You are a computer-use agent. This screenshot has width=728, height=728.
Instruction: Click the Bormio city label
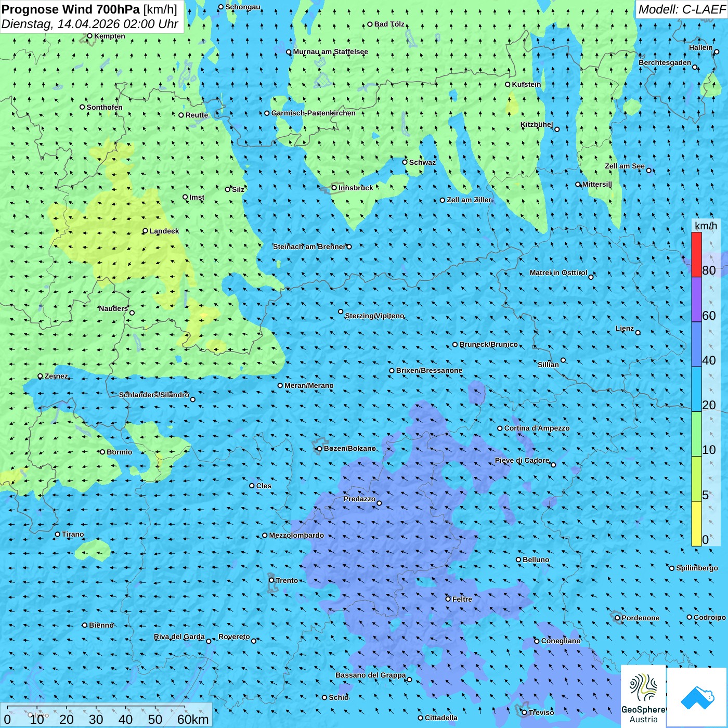click(x=119, y=452)
